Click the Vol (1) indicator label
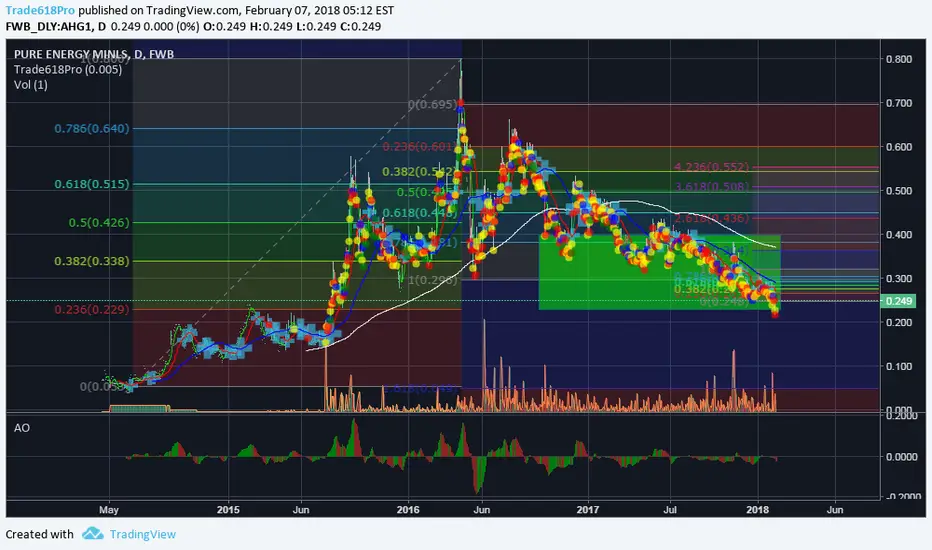The width and height of the screenshot is (932, 550). 31,85
